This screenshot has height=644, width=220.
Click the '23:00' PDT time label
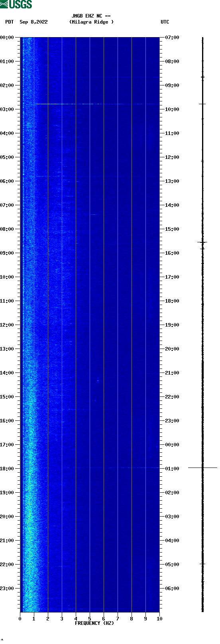coord(7,589)
